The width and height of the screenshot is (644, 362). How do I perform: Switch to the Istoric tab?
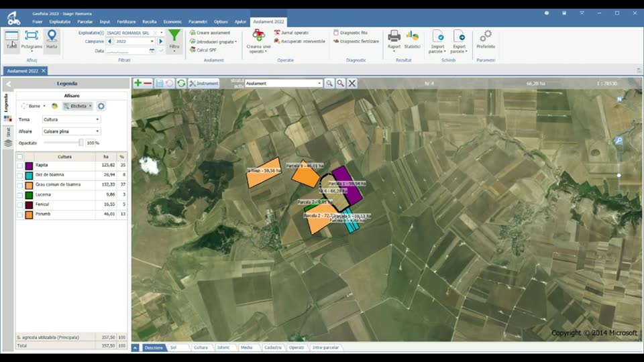coord(223,348)
